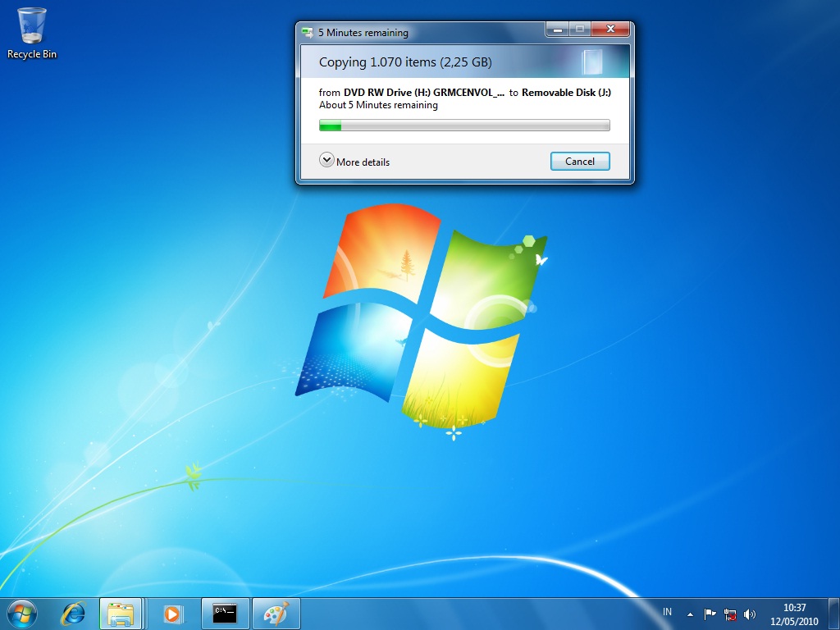This screenshot has height=630, width=840.
Task: Click the '5 Minutes remaining' window title
Action: click(363, 33)
